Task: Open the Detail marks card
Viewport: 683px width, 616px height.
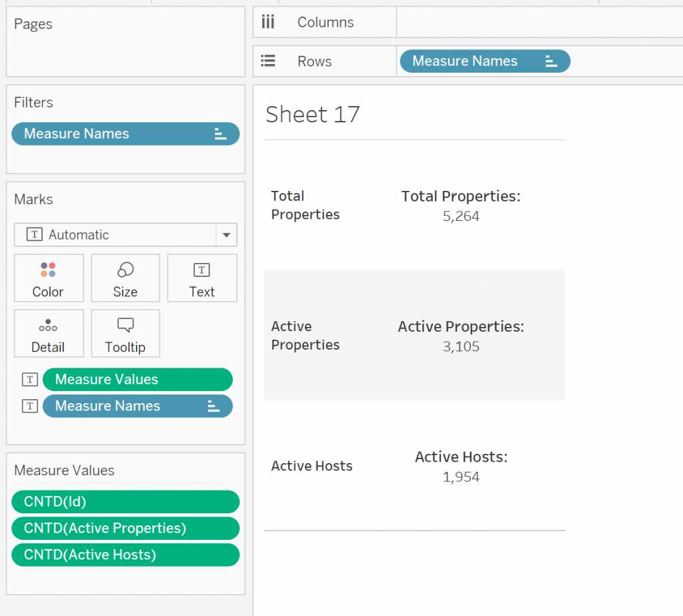Action: click(x=48, y=334)
